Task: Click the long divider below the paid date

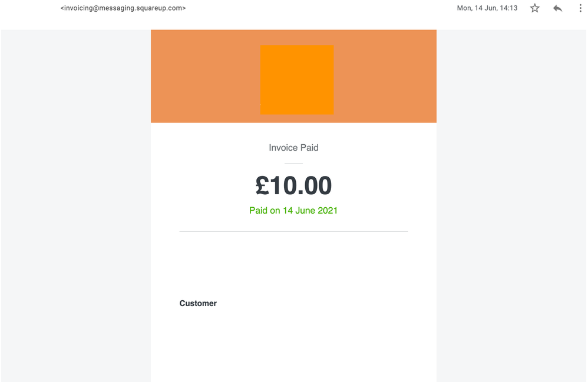Action: click(x=293, y=231)
